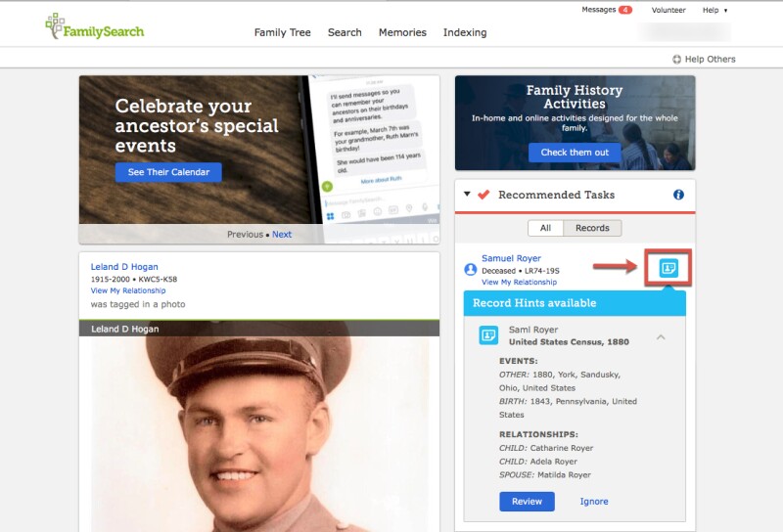Click Samuel Royer's person avatar icon

point(471,270)
